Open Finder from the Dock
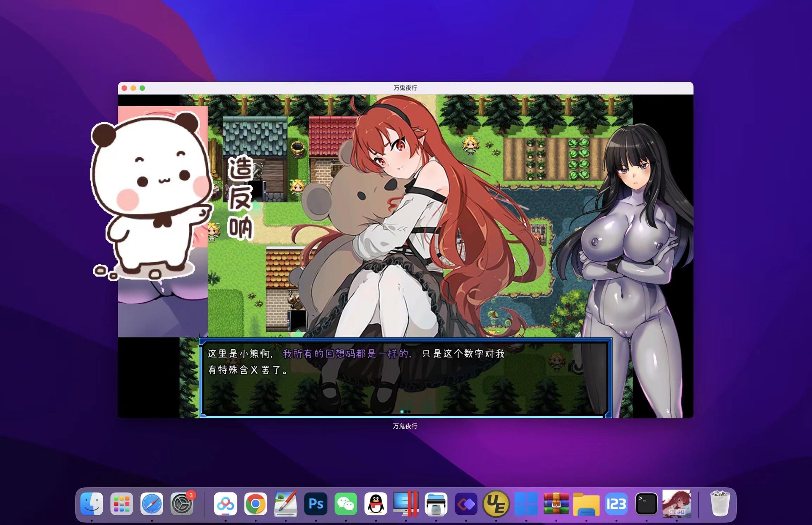 (91, 504)
